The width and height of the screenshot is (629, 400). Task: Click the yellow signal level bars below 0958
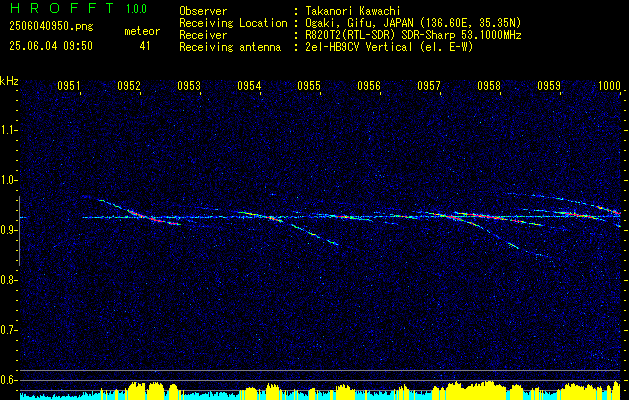point(477,390)
